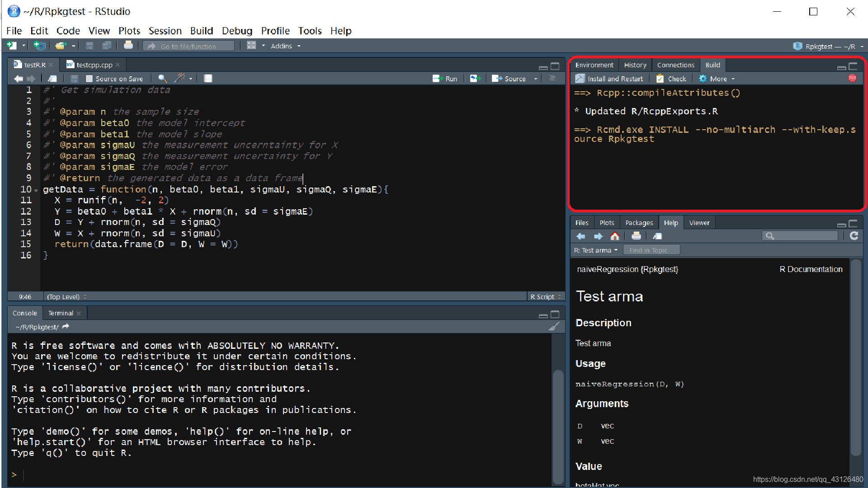
Task: Close the Terminal tab
Action: click(x=79, y=313)
